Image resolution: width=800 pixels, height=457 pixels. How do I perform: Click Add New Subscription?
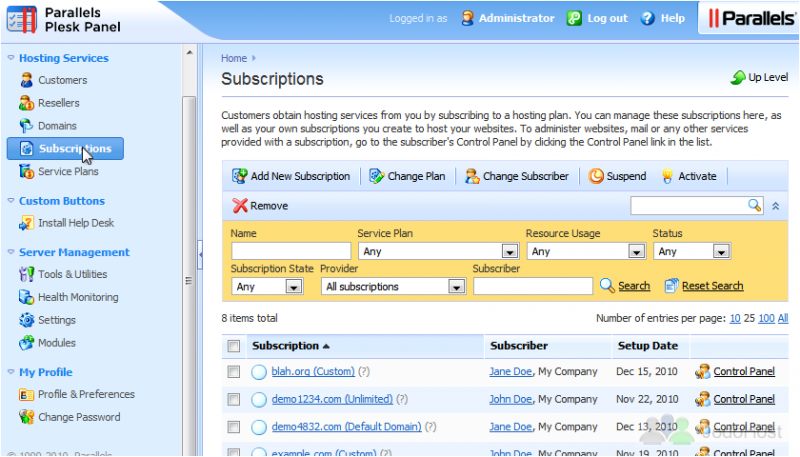pos(291,176)
